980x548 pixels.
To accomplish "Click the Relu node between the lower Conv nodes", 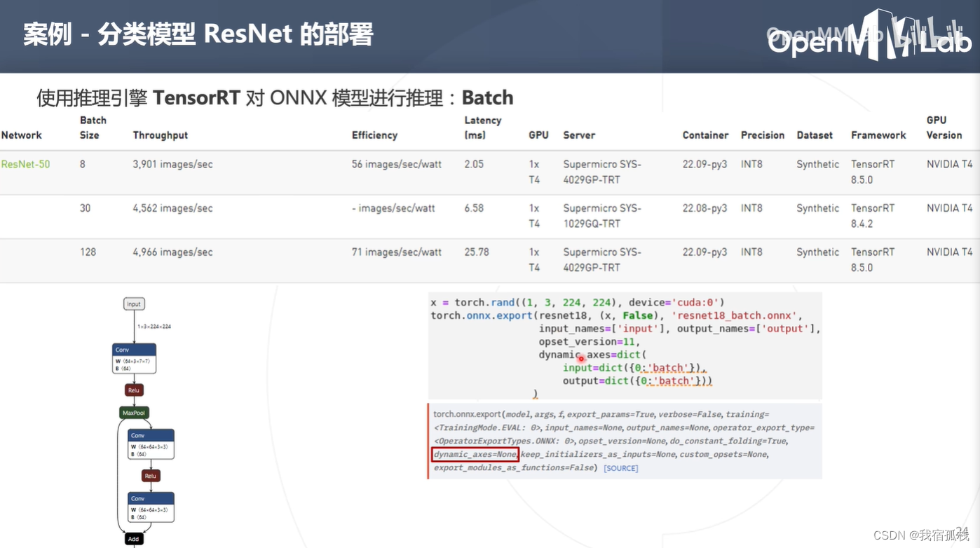I will [x=150, y=476].
